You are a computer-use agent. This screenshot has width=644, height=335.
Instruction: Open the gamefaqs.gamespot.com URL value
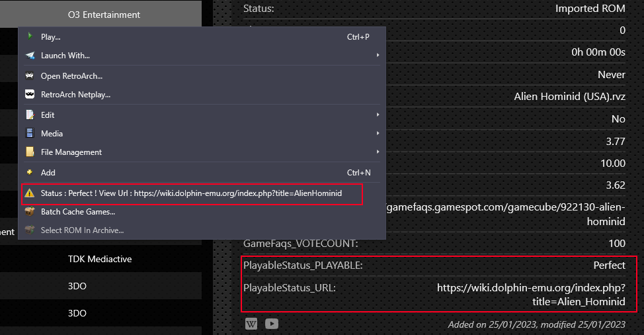click(506, 214)
